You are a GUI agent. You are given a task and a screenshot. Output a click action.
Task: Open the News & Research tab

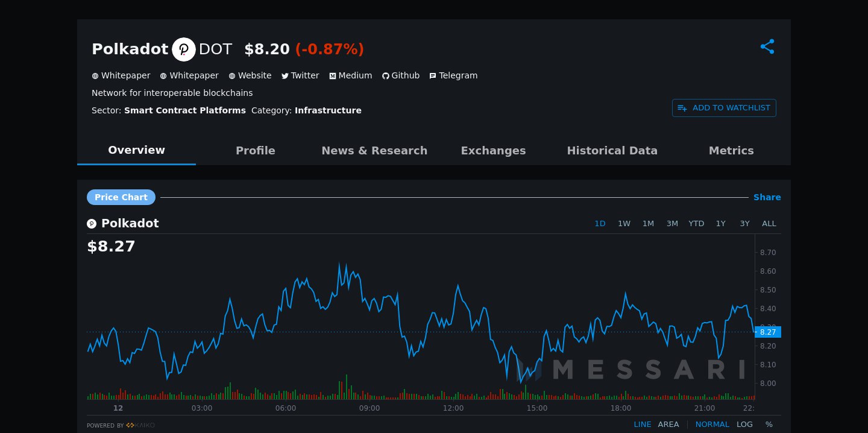(x=374, y=151)
